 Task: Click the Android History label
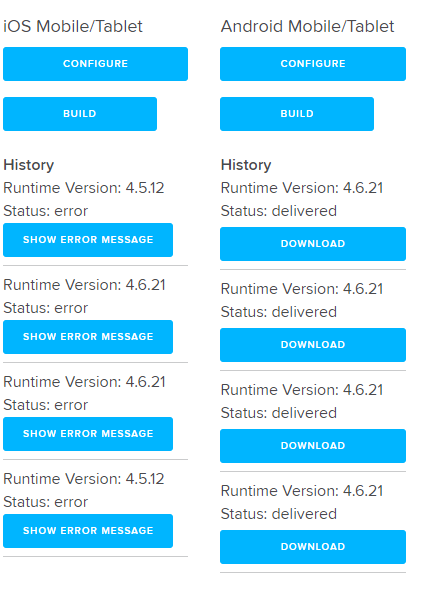246,165
